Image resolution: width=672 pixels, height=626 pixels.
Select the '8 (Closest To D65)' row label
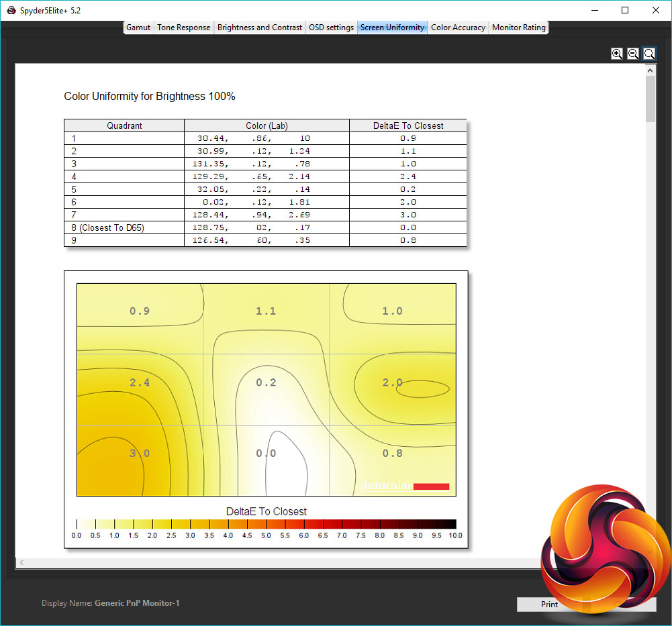point(107,227)
